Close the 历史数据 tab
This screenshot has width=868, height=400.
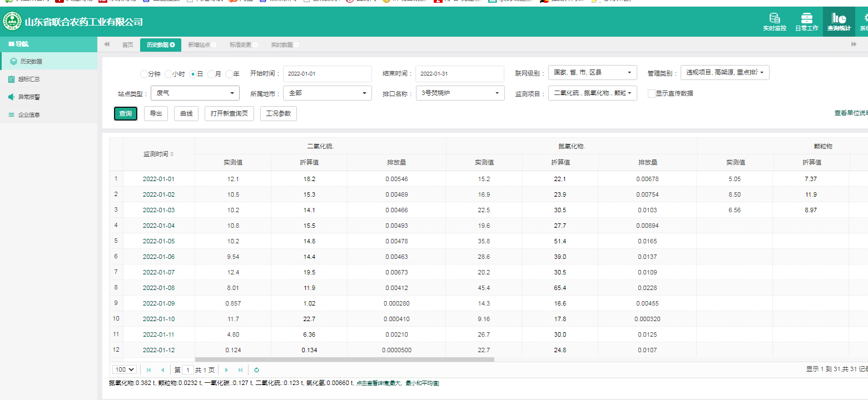pyautogui.click(x=172, y=45)
